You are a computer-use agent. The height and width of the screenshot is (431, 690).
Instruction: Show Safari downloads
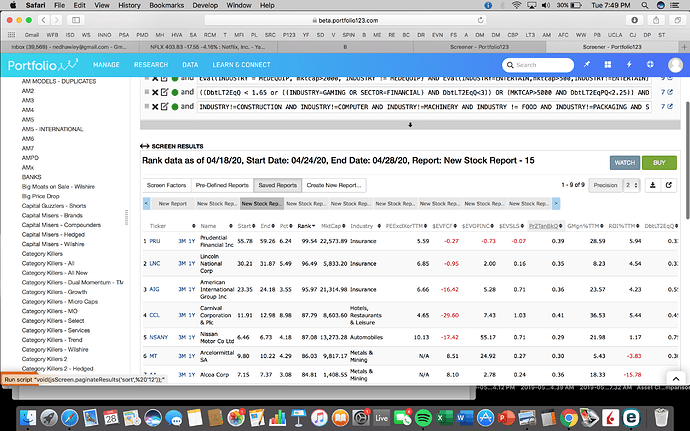click(634, 20)
